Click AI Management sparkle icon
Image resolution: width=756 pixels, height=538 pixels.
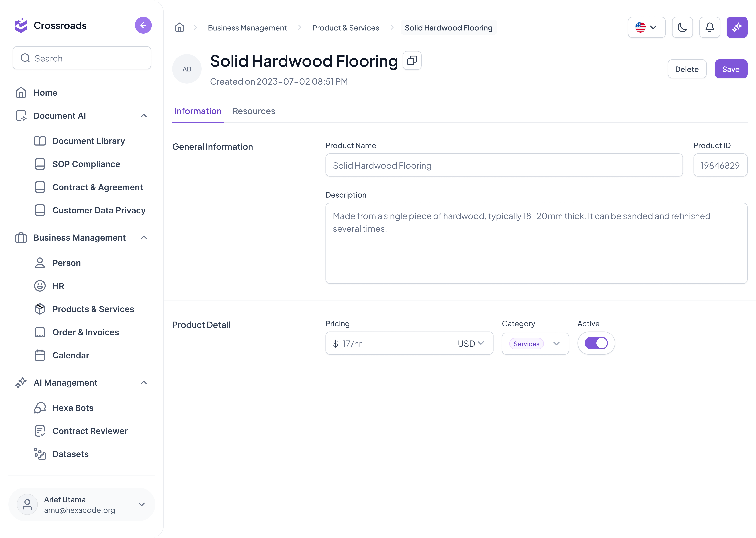click(x=21, y=383)
